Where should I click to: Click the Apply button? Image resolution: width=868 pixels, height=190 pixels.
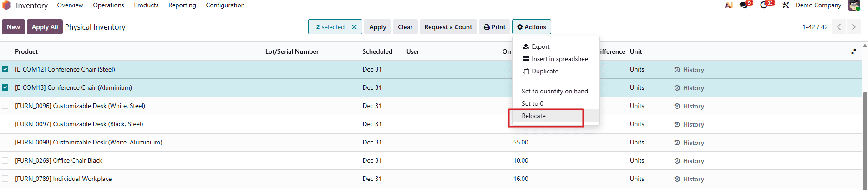[x=377, y=27]
